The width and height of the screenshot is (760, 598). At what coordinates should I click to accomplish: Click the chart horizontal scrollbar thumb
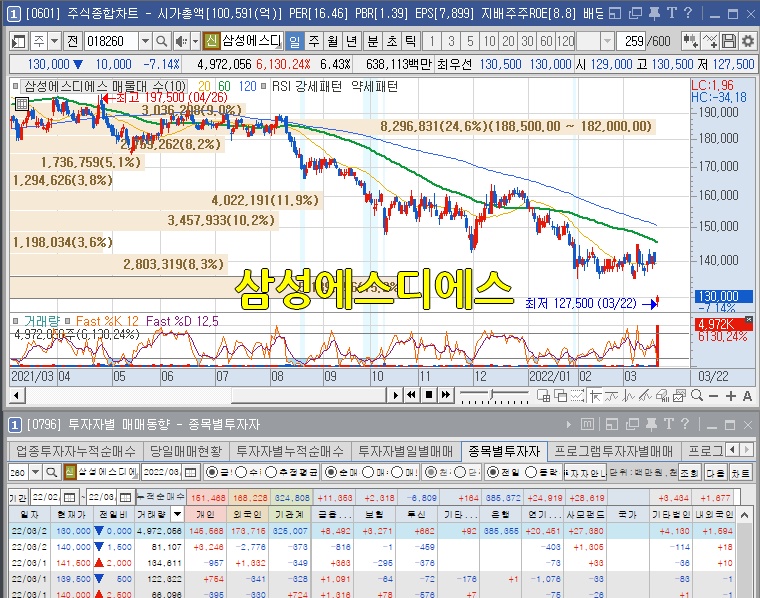pyautogui.click(x=308, y=395)
